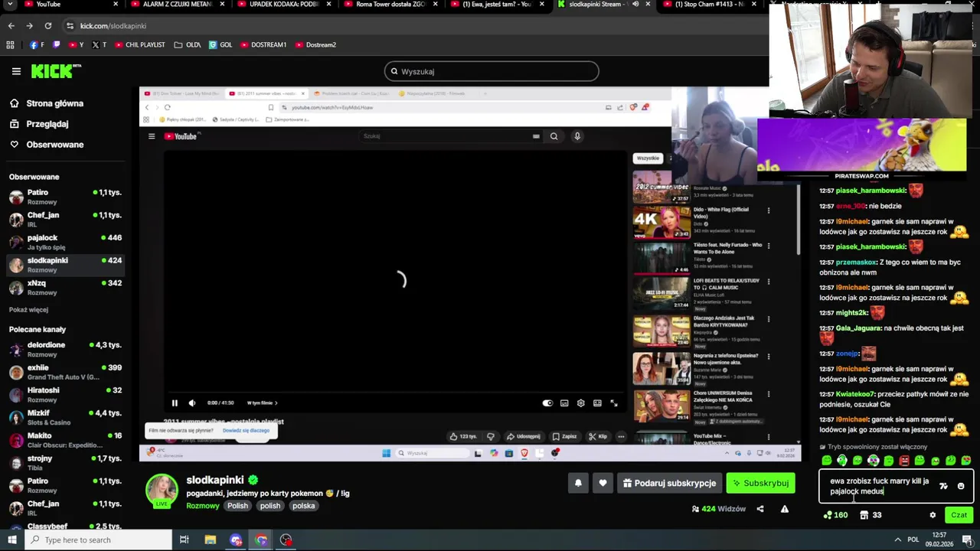Viewport: 980px width, 551px height.
Task: Open the CHIL PLAYLIST bookmark
Action: pyautogui.click(x=140, y=44)
